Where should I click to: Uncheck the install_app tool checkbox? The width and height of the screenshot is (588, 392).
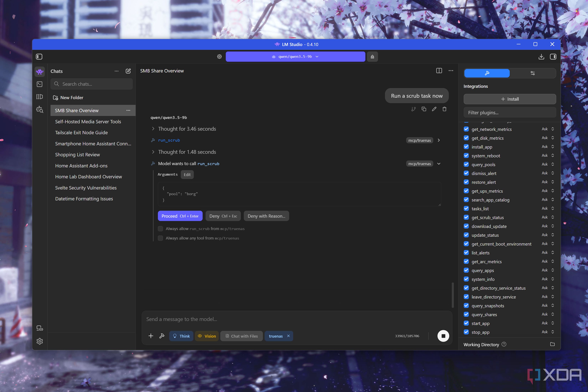[x=466, y=147]
